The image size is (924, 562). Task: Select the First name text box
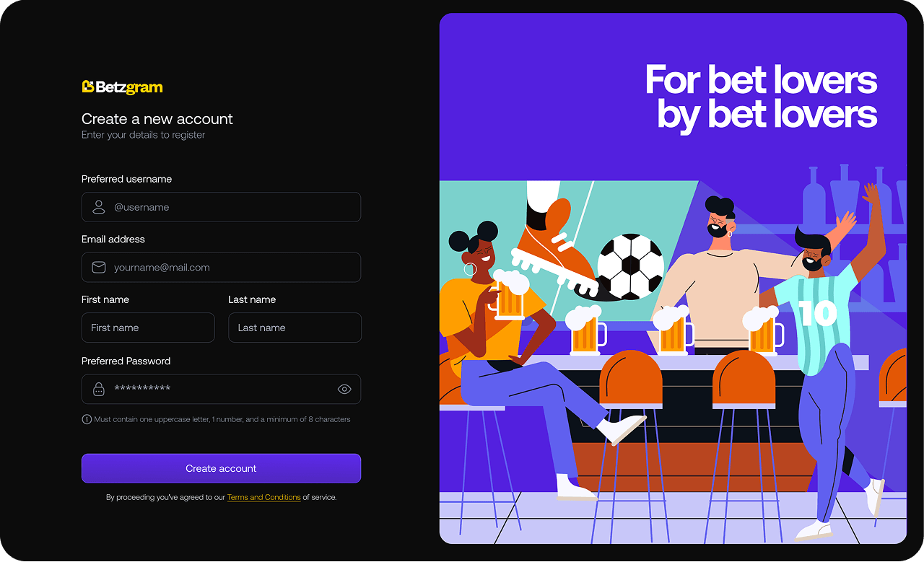click(x=148, y=328)
